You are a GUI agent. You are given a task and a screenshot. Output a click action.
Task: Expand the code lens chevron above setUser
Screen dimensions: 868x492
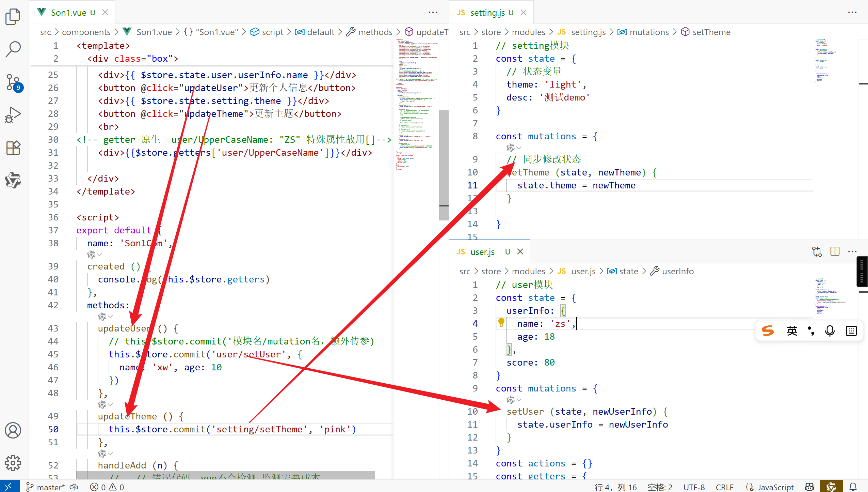pyautogui.click(x=519, y=400)
